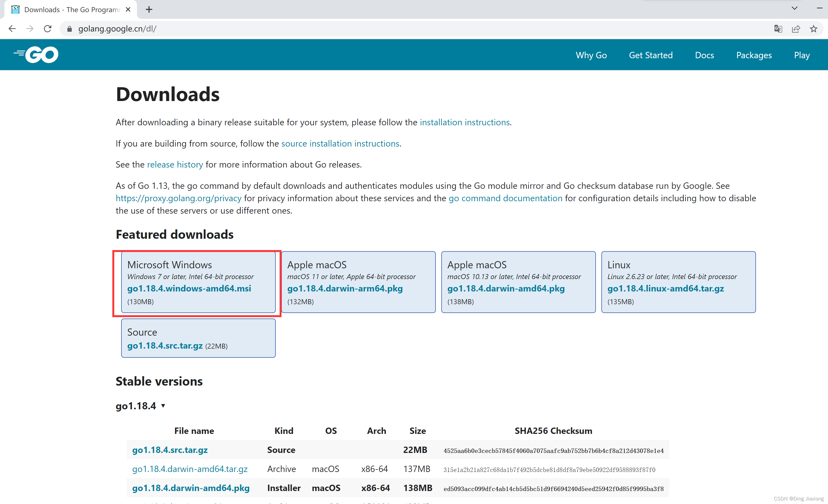Open Play in navigation
The width and height of the screenshot is (828, 504).
[x=802, y=55]
